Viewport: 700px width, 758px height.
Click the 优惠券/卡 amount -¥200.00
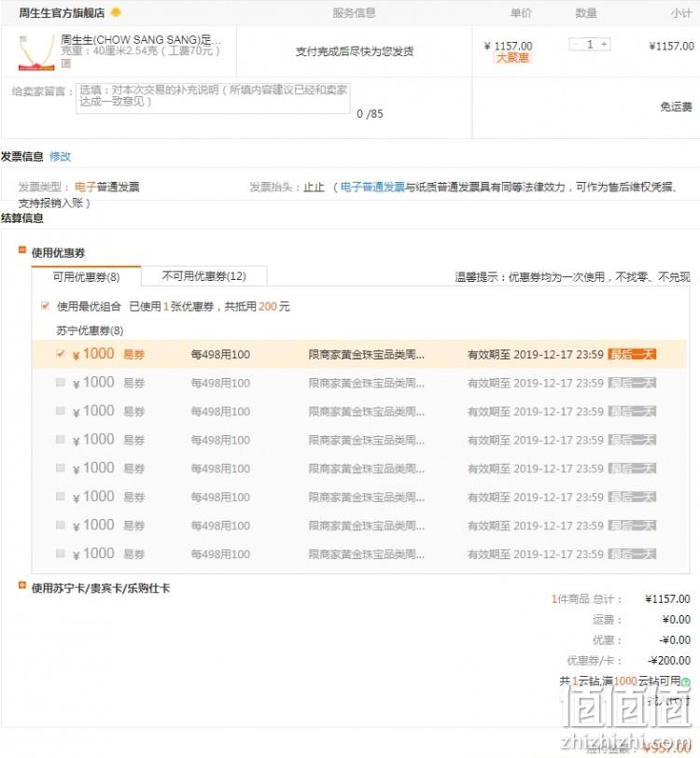669,660
